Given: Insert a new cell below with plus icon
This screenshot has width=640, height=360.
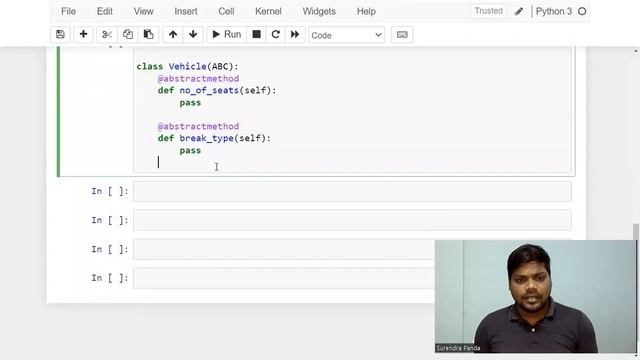Looking at the screenshot, I should point(83,35).
